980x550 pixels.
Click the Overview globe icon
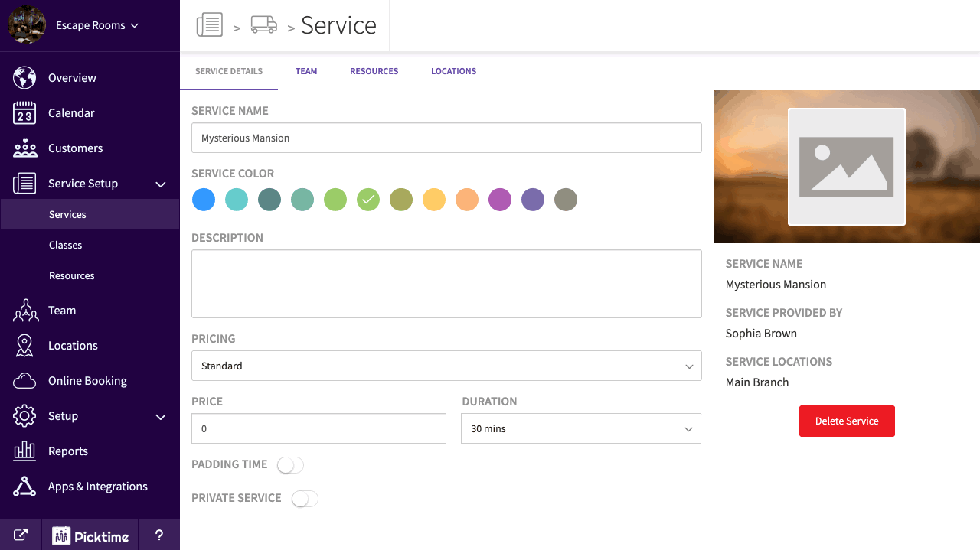tap(24, 78)
